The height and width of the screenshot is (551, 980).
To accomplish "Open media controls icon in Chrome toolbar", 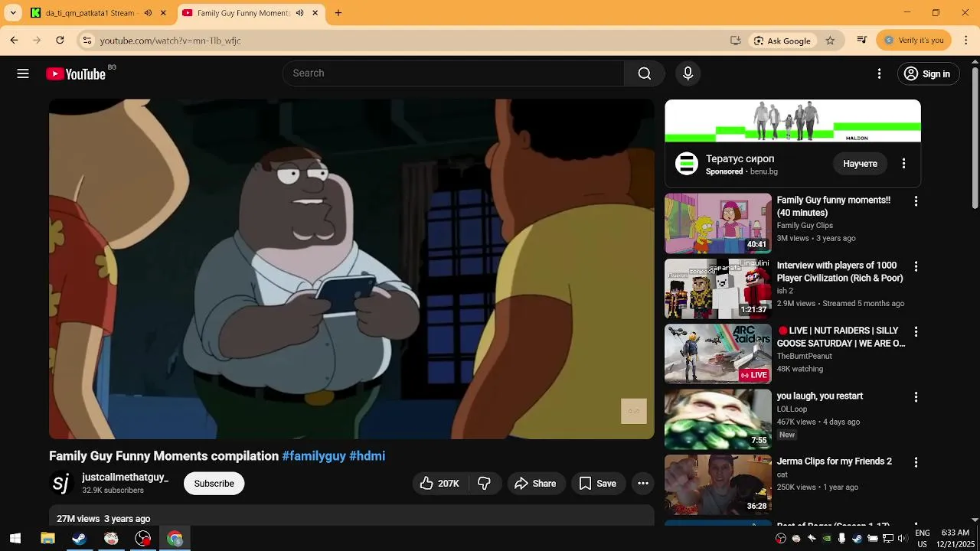I will click(862, 40).
